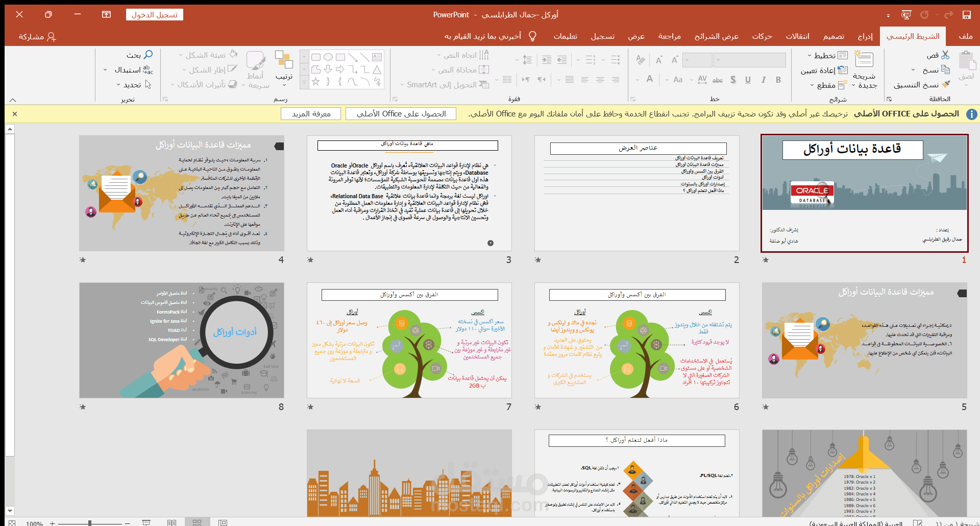Click the Share (مشاركة) button

[x=37, y=36]
